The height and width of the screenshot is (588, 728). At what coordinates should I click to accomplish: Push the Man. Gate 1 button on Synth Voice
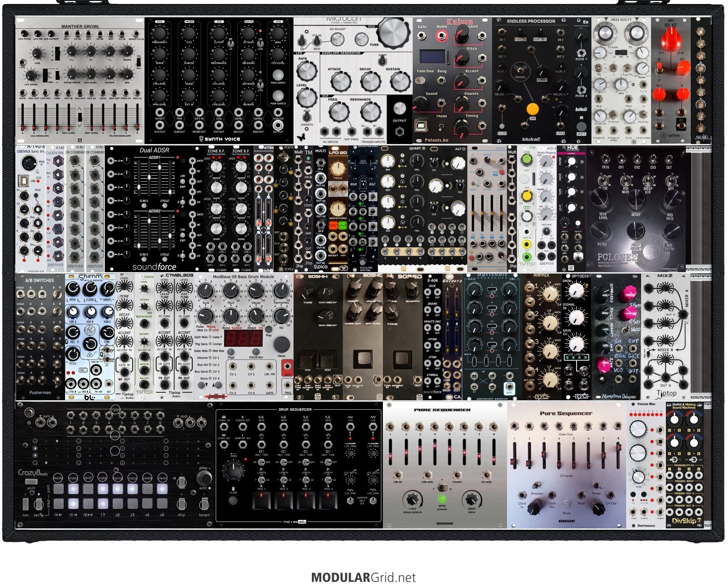[x=278, y=74]
